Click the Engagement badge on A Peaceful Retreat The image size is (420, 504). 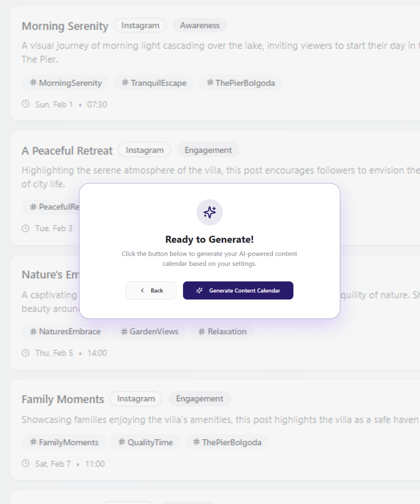208,150
